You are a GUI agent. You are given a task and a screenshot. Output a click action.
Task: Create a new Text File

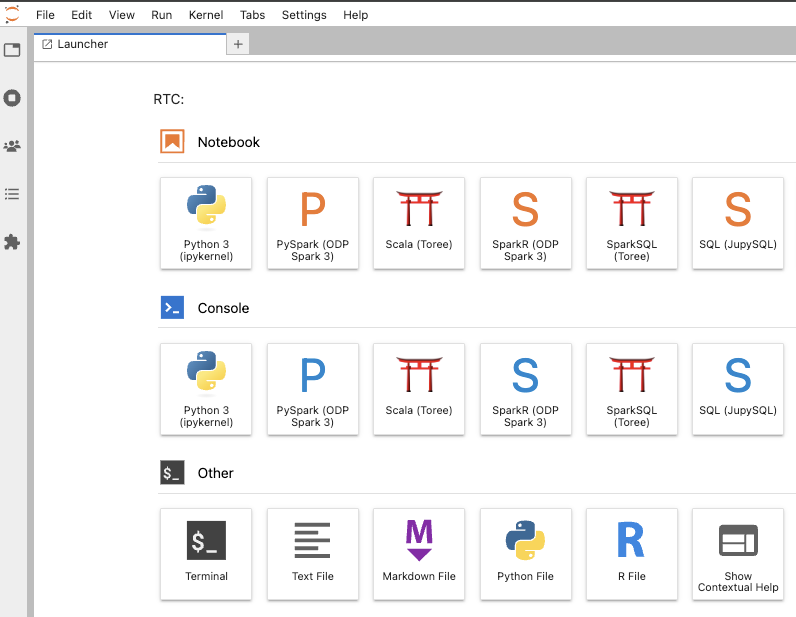(x=313, y=554)
